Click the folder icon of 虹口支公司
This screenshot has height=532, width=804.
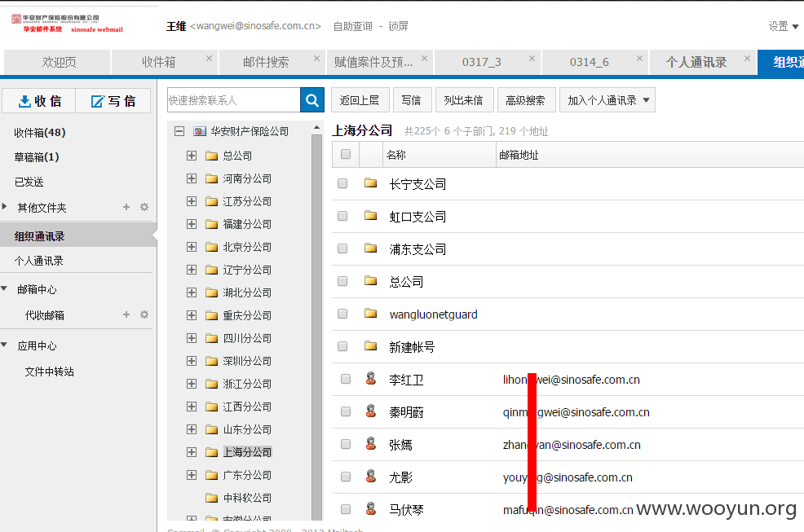tap(371, 216)
